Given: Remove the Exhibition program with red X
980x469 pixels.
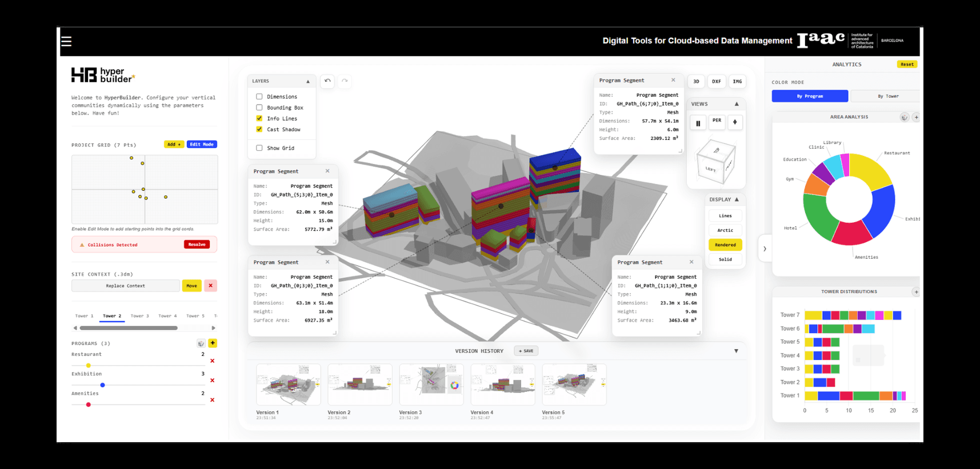Looking at the screenshot, I should 213,380.
